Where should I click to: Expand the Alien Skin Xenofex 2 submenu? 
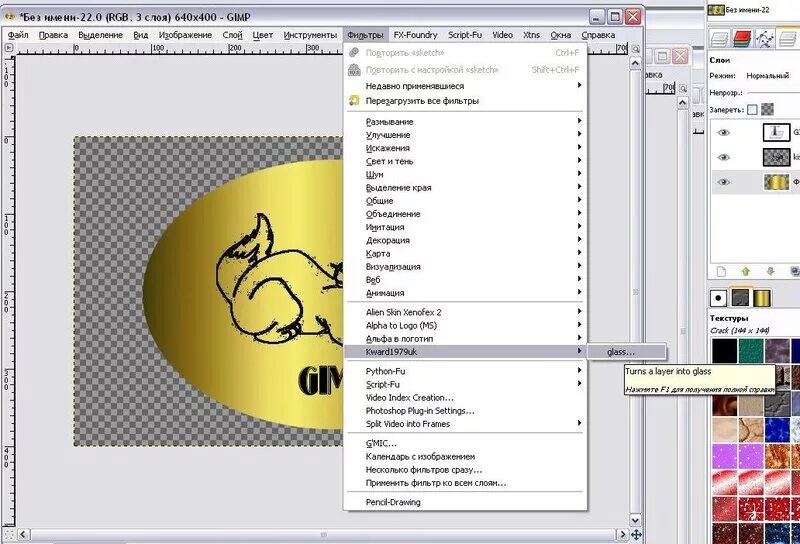(x=465, y=312)
